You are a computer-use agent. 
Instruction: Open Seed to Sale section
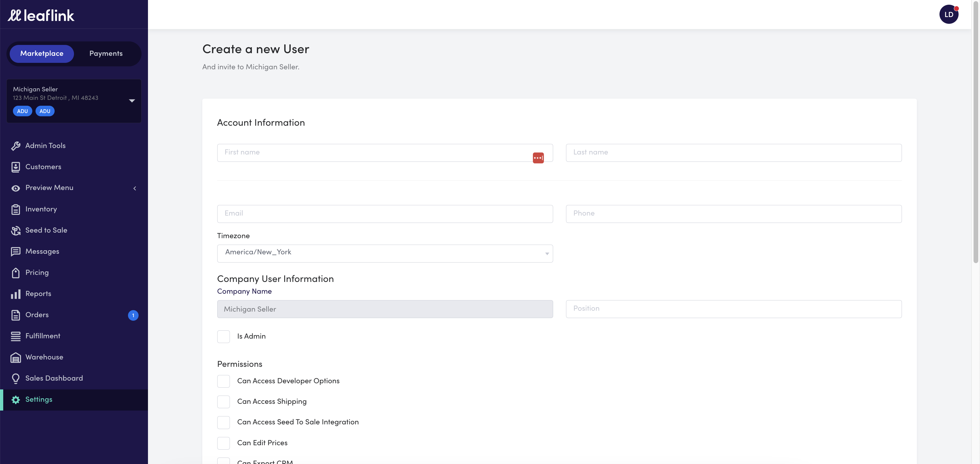74,231
